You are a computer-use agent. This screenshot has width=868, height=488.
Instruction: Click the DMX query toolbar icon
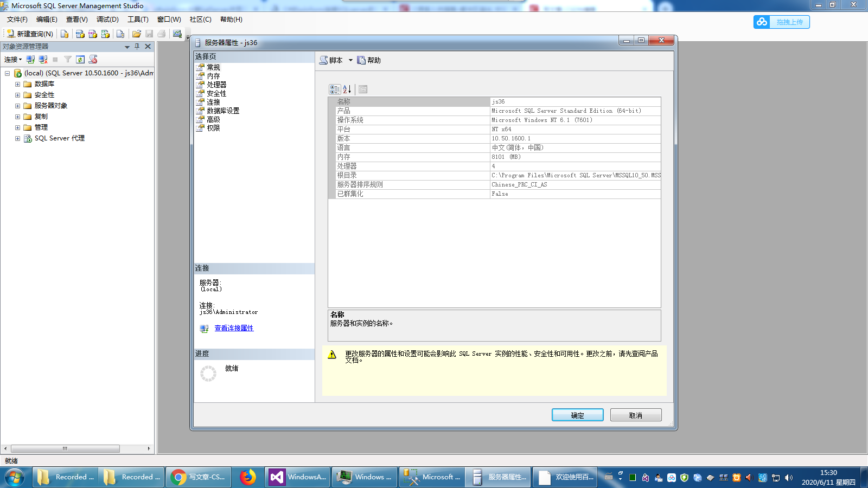pyautogui.click(x=93, y=34)
